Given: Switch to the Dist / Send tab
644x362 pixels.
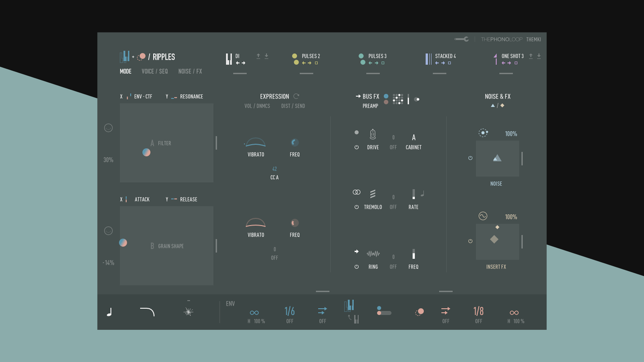Looking at the screenshot, I should [x=293, y=106].
